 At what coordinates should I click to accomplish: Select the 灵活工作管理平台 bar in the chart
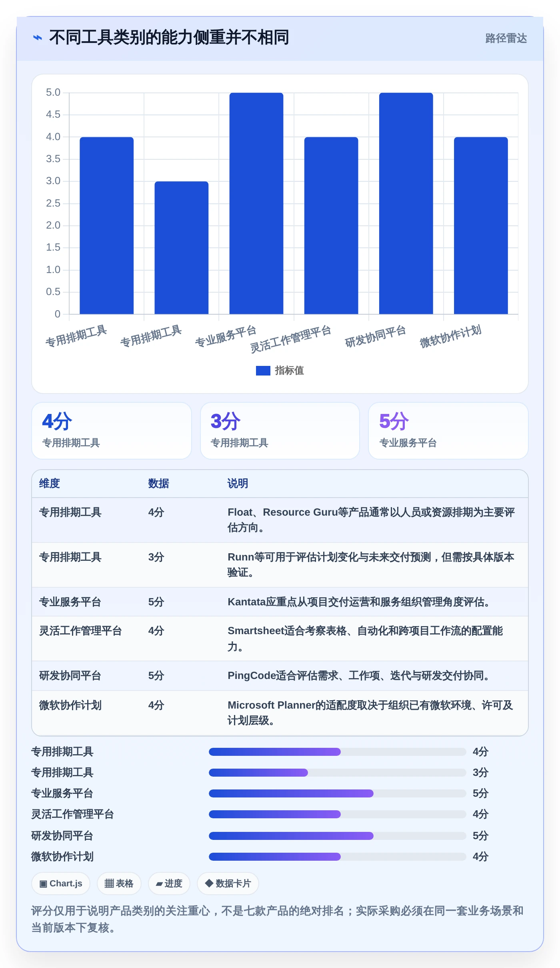tap(331, 225)
